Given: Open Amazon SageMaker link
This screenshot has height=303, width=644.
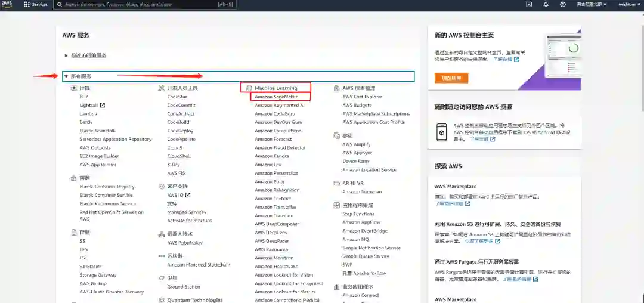Looking at the screenshot, I should pos(276,97).
